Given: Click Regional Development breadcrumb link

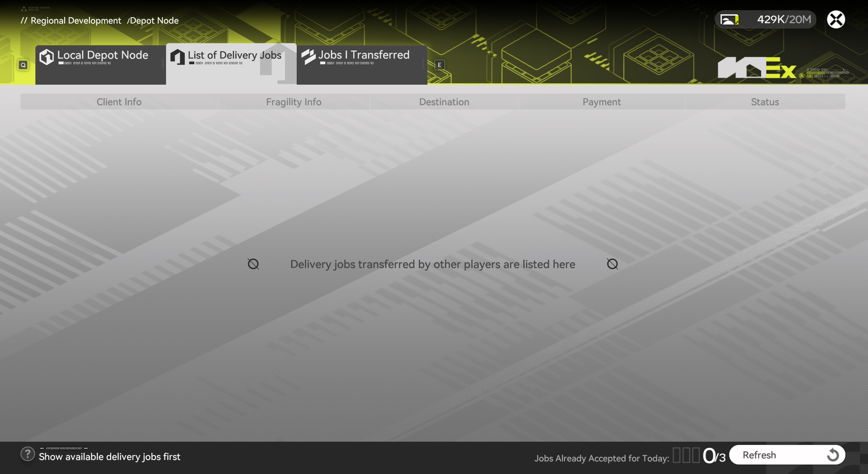Looking at the screenshot, I should (76, 21).
